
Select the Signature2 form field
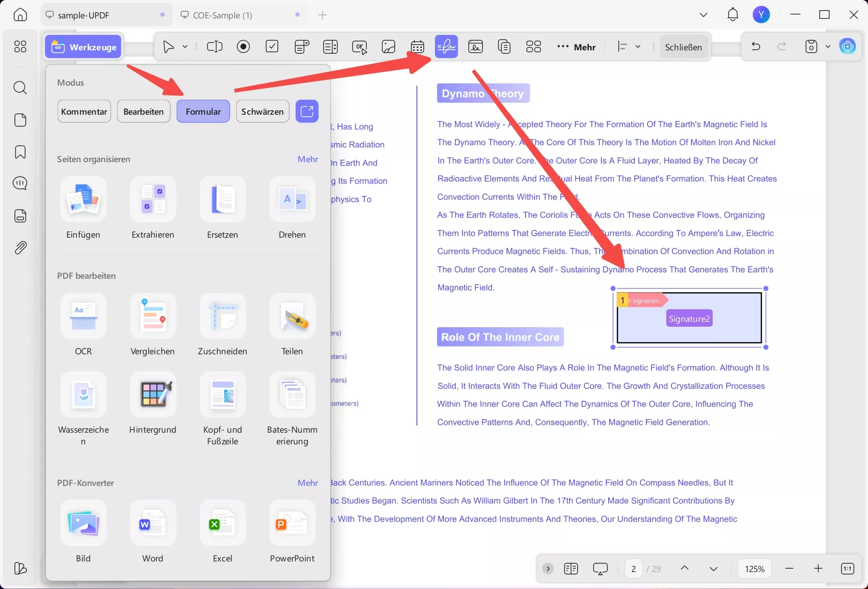coord(689,318)
